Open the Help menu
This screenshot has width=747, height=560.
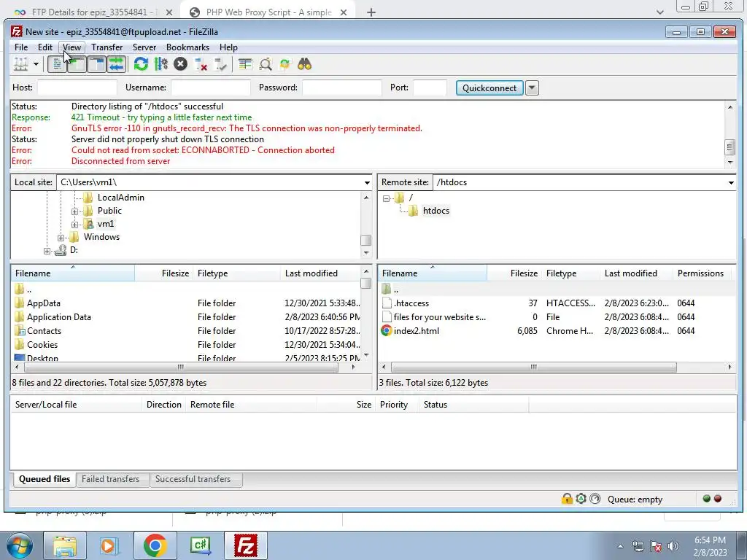pyautogui.click(x=228, y=47)
